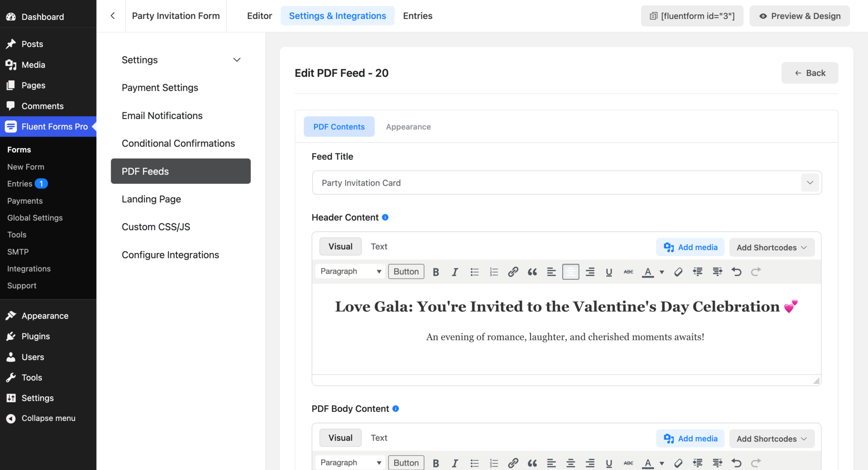This screenshot has height=470, width=868.
Task: Show PDF Body Content info tooltip icon
Action: tap(395, 409)
